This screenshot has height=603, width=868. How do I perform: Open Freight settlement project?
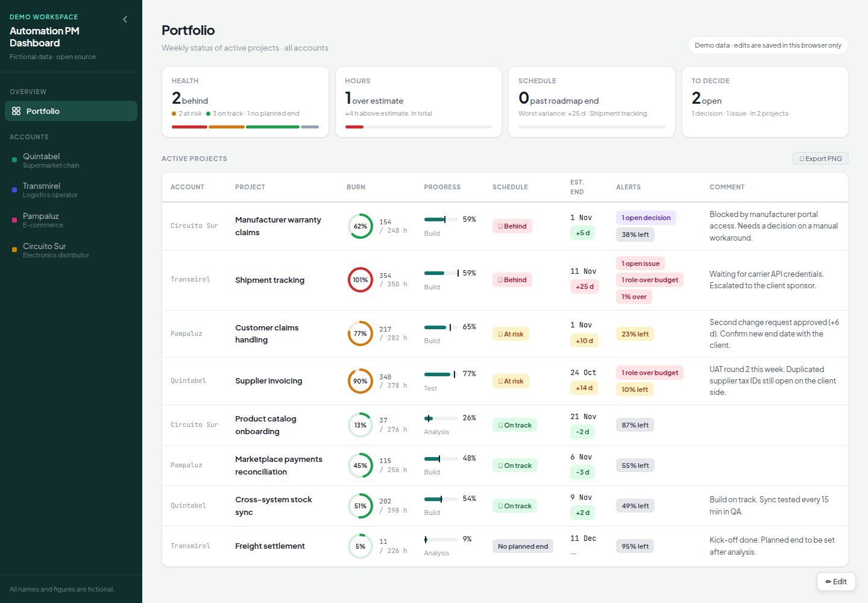[x=270, y=546]
